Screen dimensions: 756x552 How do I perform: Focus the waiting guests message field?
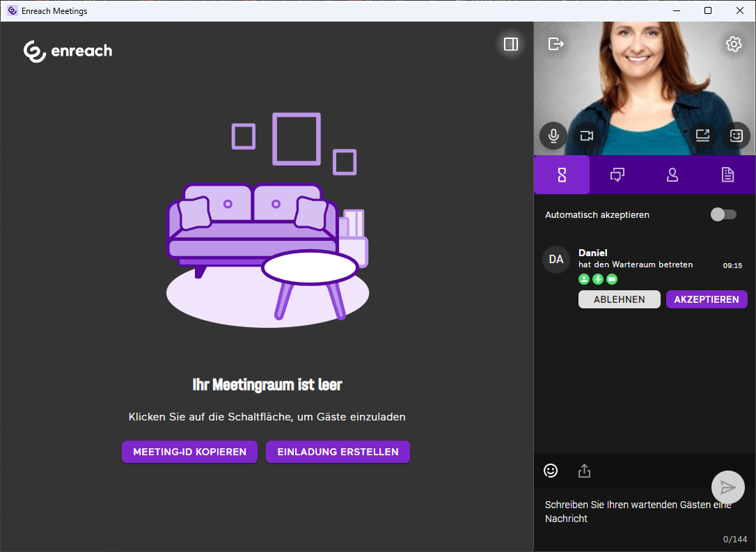[627, 512]
